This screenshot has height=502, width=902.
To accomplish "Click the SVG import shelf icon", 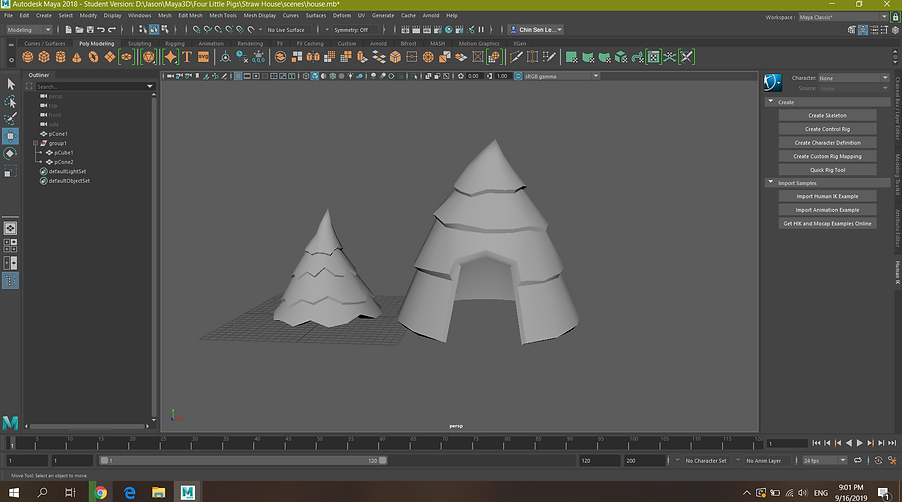I will tap(203, 57).
